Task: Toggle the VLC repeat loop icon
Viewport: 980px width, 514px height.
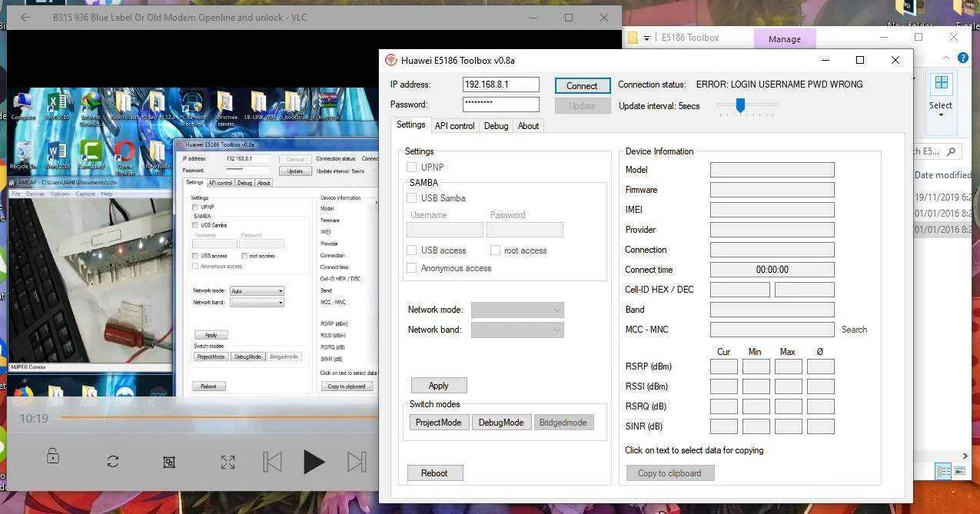Action: tap(113, 462)
